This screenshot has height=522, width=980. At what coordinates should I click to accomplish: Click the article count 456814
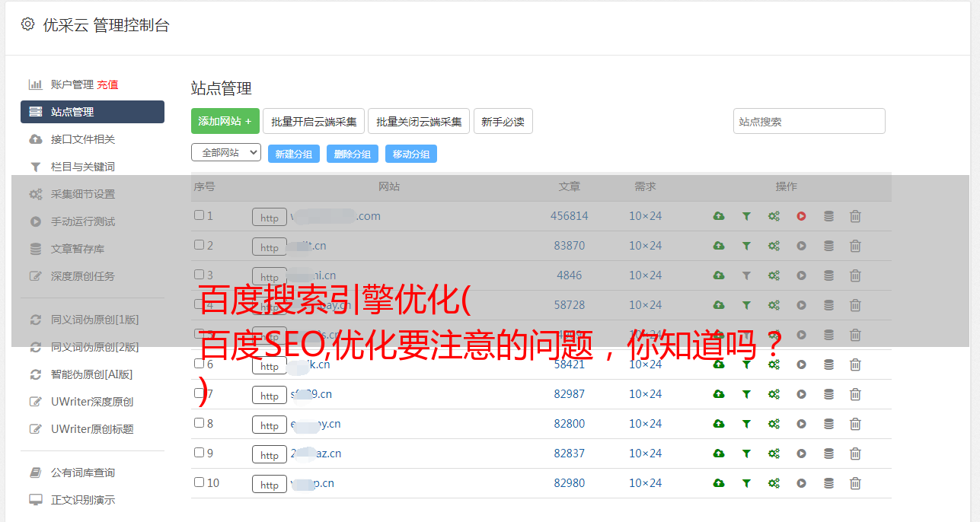570,216
